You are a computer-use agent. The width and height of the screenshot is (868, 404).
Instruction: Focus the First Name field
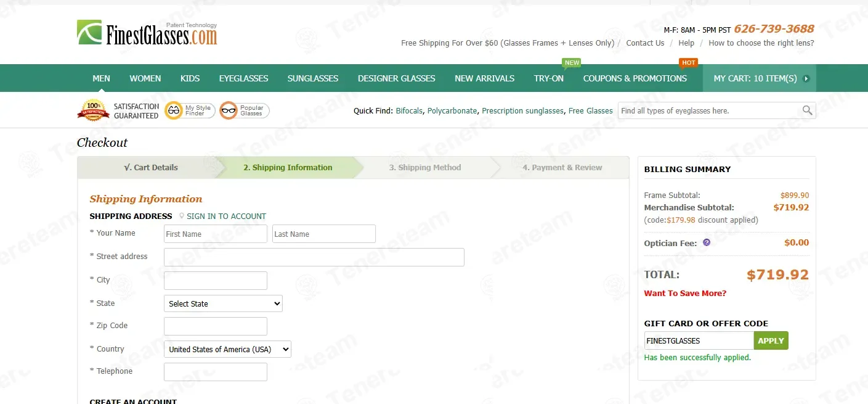pos(216,234)
